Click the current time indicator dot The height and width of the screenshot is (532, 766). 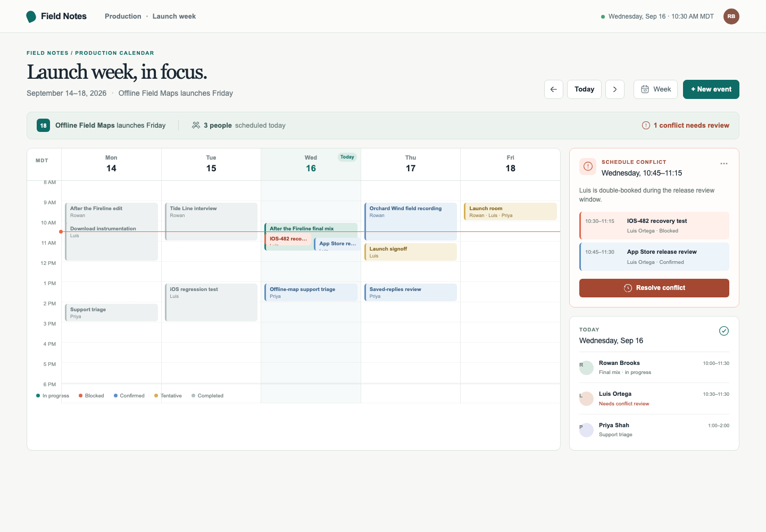coord(61,232)
